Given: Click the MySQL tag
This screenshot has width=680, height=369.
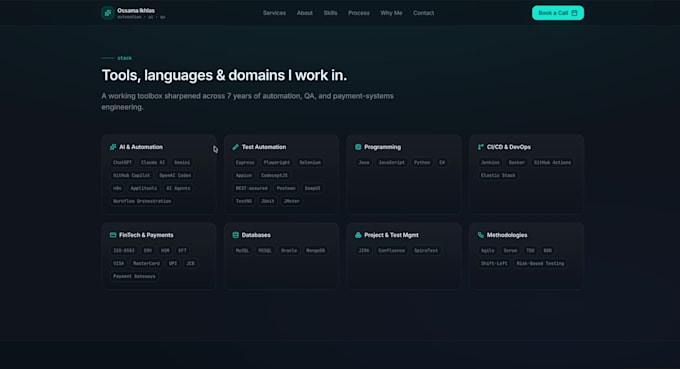Looking at the screenshot, I should [x=242, y=251].
